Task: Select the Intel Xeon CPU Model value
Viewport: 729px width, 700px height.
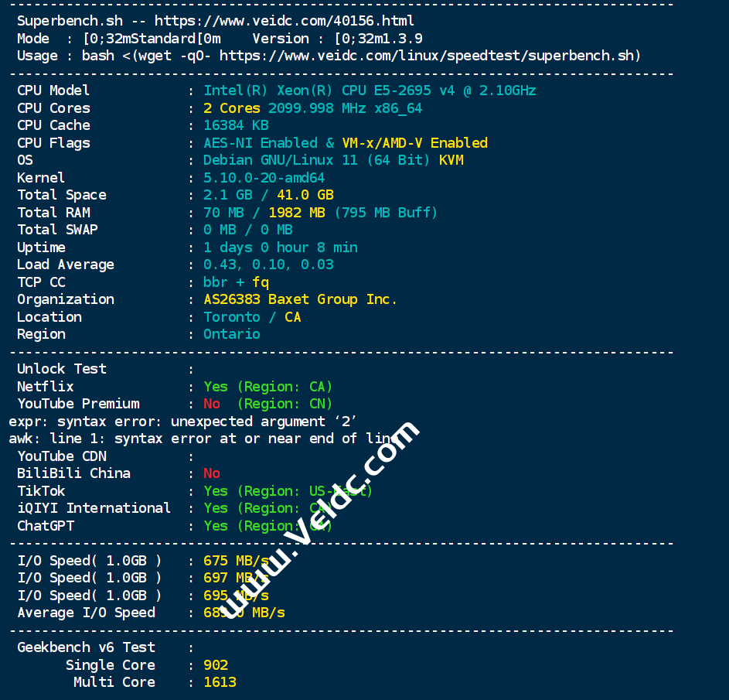Action: point(370,90)
